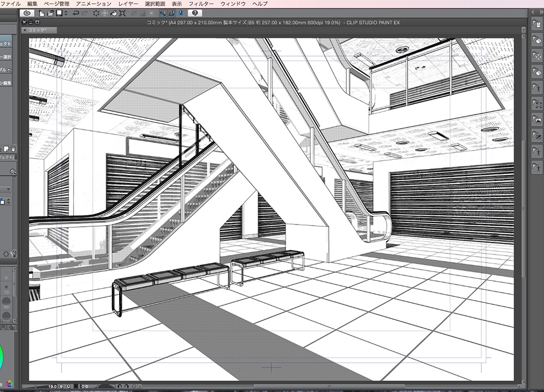
Task: Click the Save icon in toolbar
Action: (x=58, y=13)
